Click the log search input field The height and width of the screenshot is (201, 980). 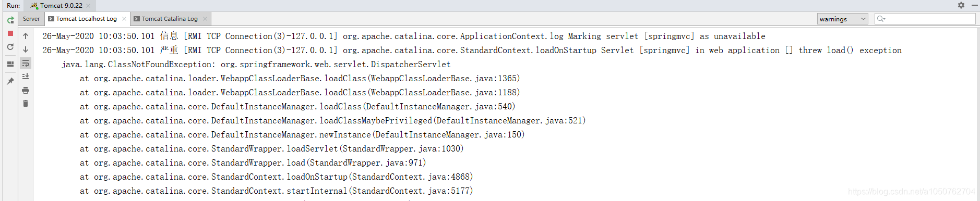coord(925,19)
